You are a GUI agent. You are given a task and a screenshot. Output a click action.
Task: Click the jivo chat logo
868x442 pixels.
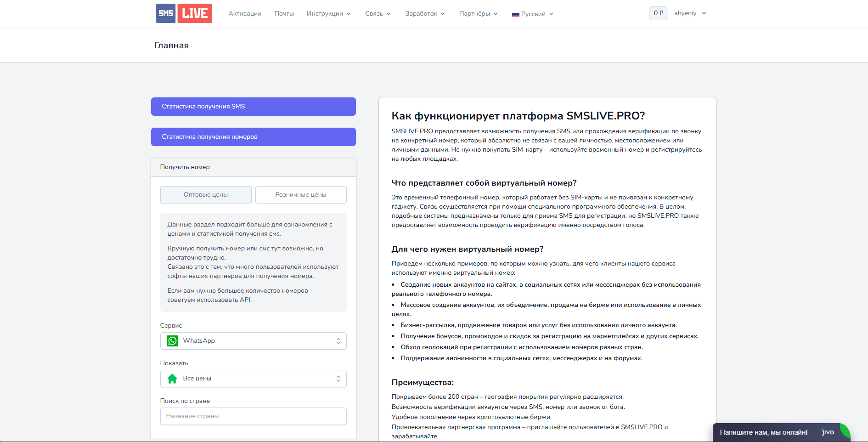click(x=828, y=432)
